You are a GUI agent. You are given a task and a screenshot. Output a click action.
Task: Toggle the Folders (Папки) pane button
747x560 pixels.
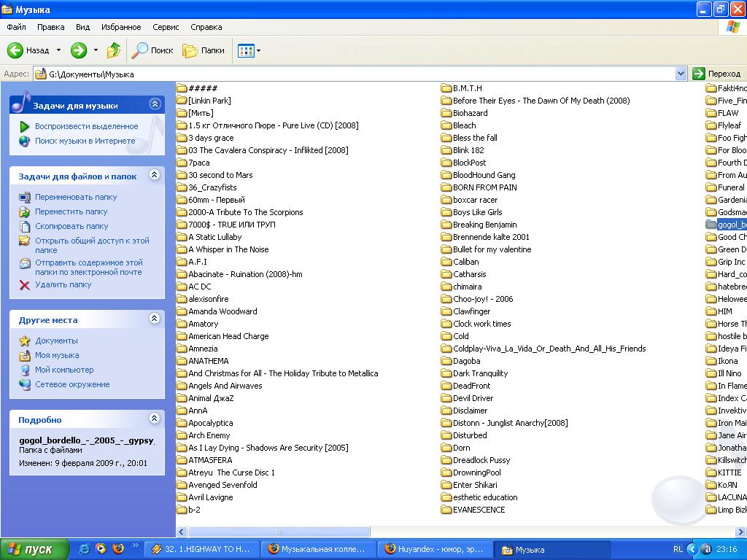tap(204, 50)
